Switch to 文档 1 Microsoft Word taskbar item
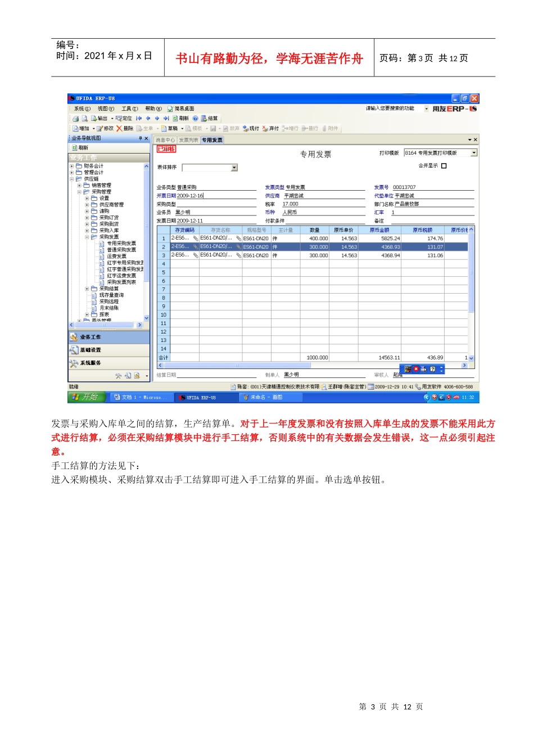Image resolution: width=534 pixels, height=756 pixels. pos(141,397)
